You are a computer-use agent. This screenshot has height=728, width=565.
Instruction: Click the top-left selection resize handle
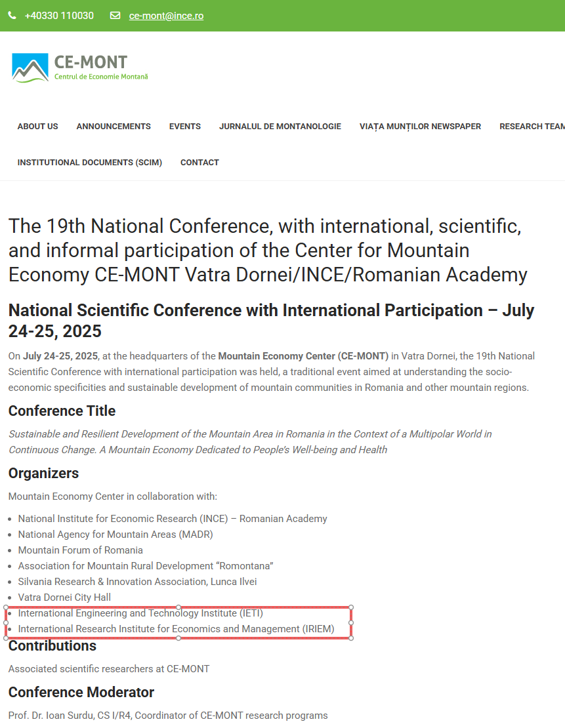(x=6, y=607)
